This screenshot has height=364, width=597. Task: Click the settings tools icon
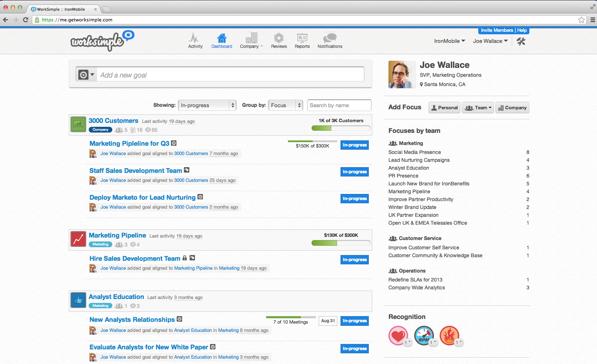pos(521,41)
